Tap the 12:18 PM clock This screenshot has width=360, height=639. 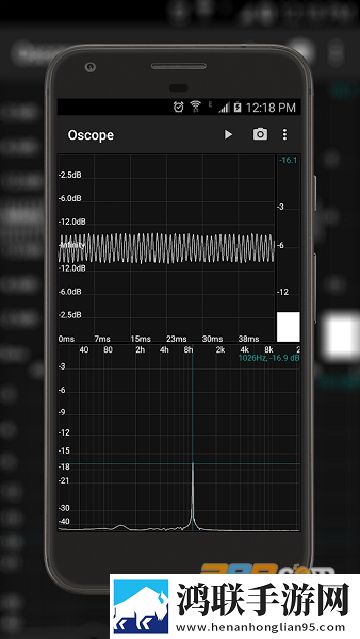click(271, 108)
